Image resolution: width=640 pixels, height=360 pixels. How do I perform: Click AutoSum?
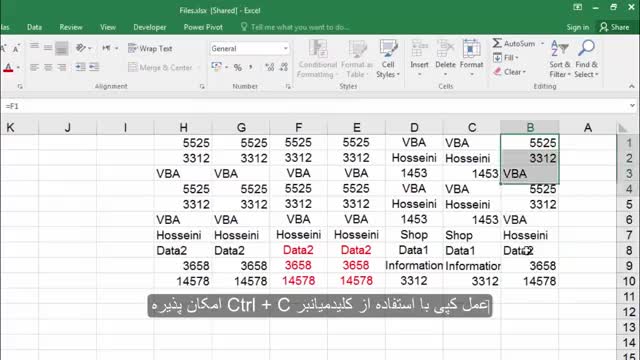(x=514, y=43)
